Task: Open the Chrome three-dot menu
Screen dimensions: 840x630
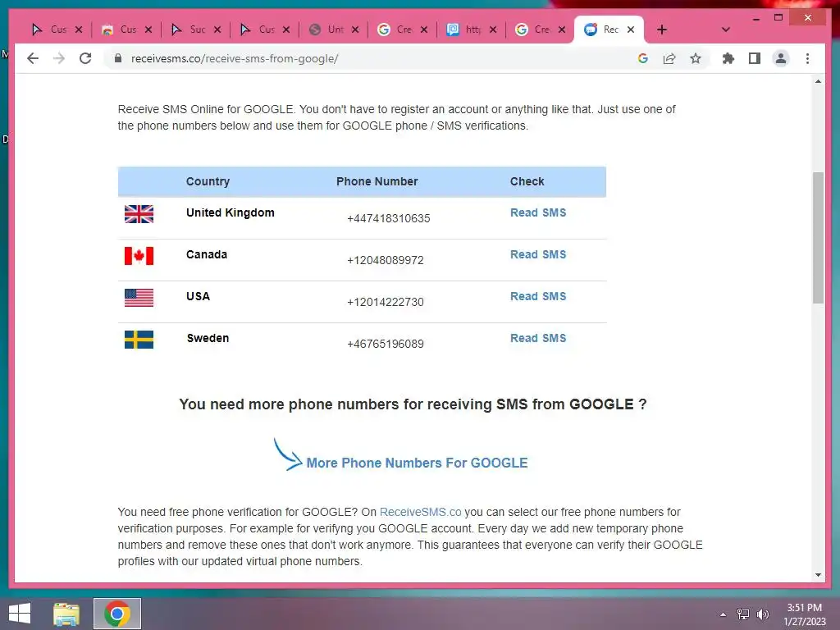Action: point(807,58)
